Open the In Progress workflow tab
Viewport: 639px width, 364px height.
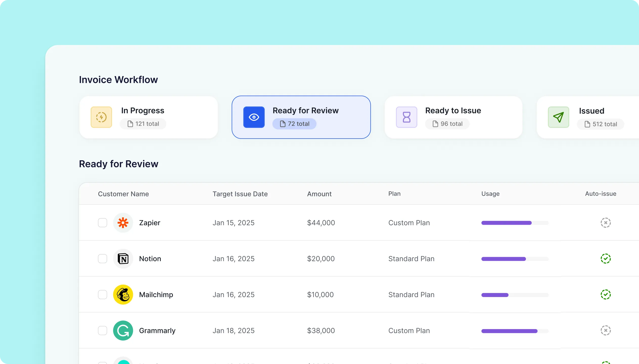coord(148,117)
